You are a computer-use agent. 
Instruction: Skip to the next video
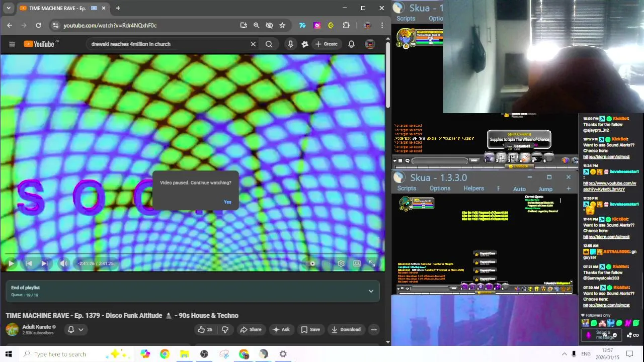tap(44, 263)
